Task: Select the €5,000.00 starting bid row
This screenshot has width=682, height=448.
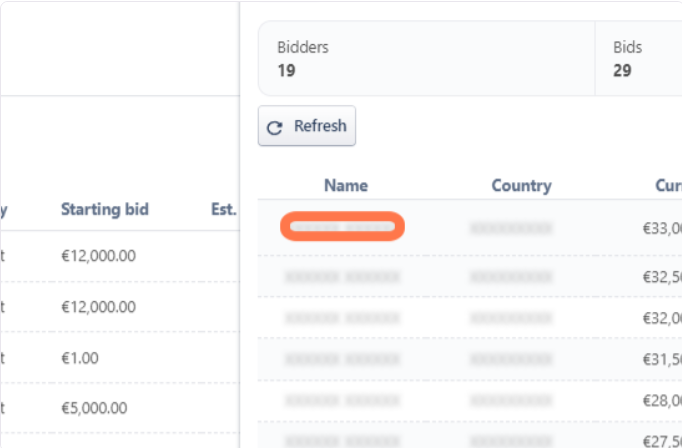Action: tap(94, 407)
